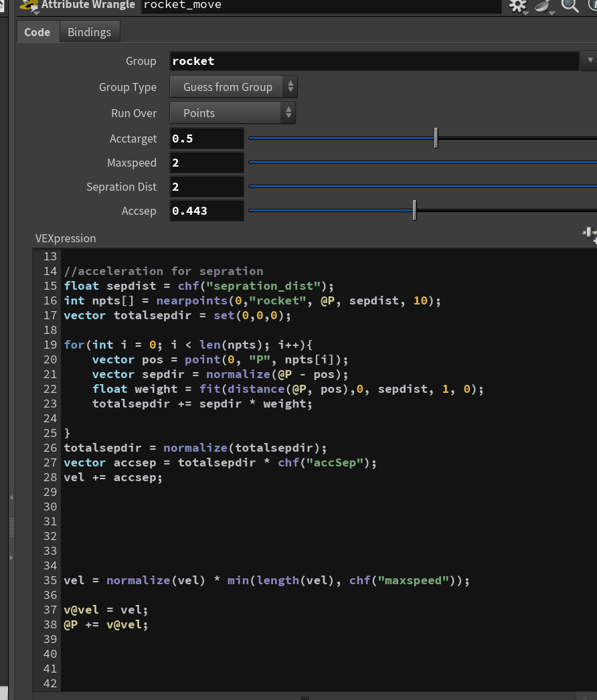The width and height of the screenshot is (597, 700).
Task: Open the Group selection dropdown arrow
Action: point(590,60)
